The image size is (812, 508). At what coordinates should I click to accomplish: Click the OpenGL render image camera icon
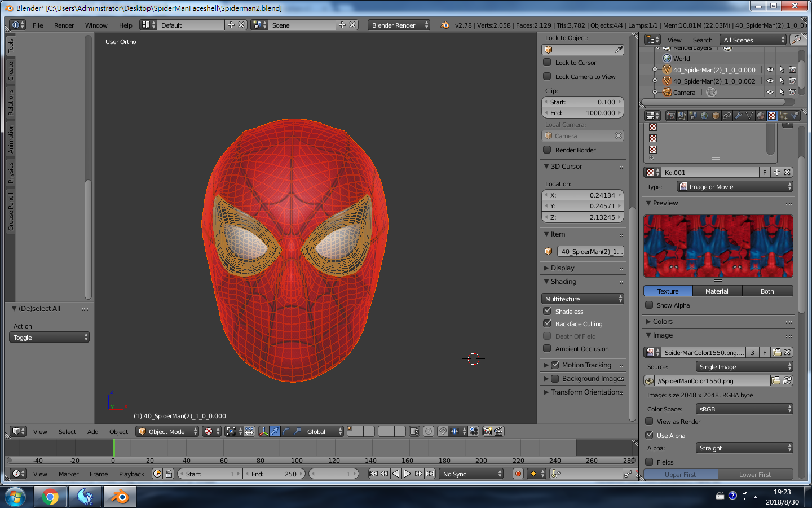(488, 431)
